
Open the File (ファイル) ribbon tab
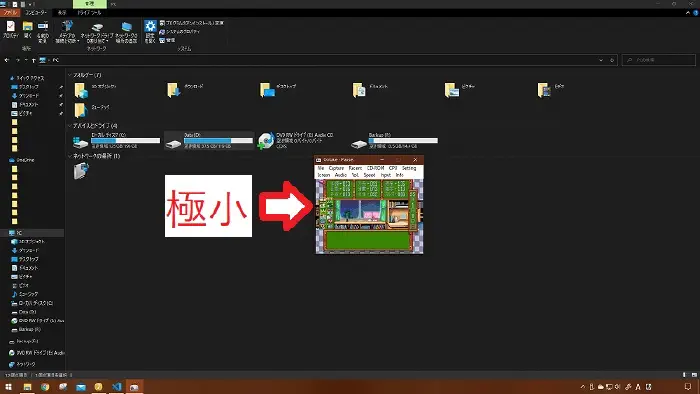click(x=9, y=12)
